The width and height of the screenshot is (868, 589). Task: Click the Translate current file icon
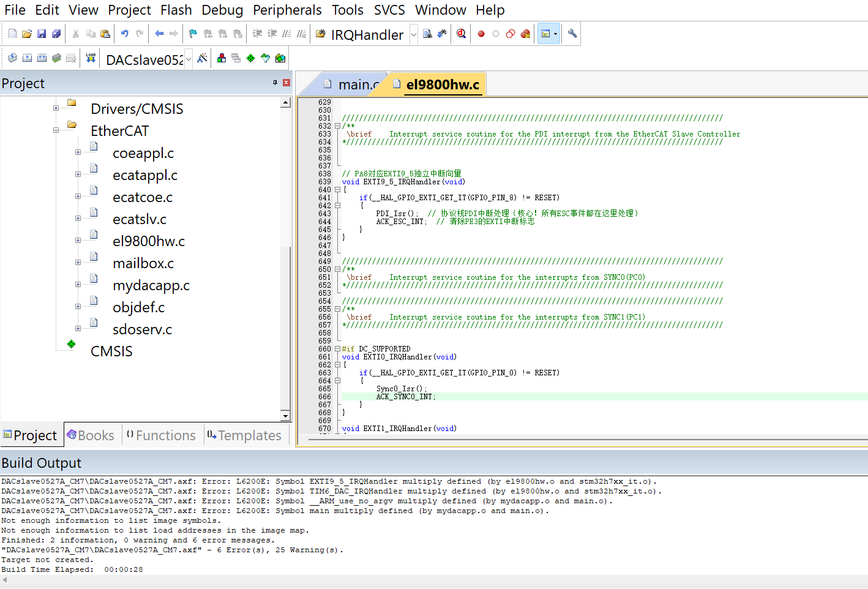coord(12,58)
